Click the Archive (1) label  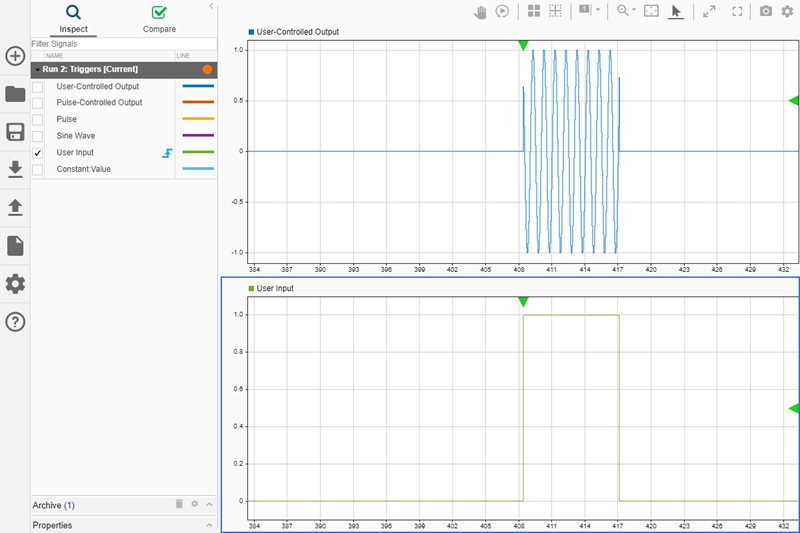tap(54, 505)
